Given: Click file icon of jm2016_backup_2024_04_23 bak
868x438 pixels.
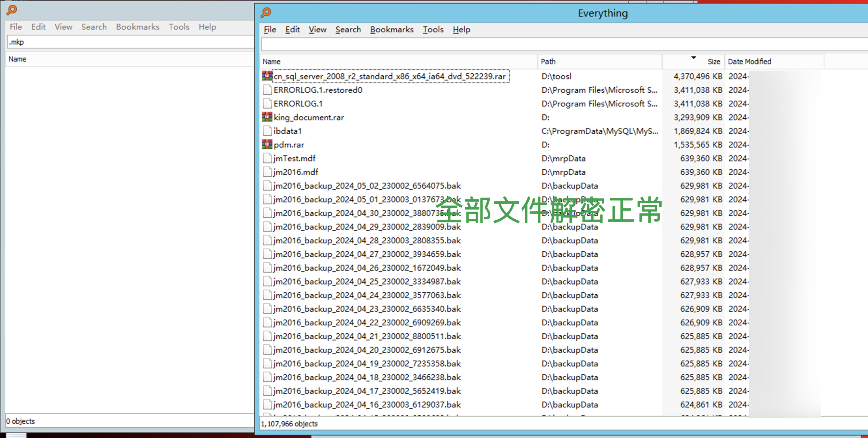Looking at the screenshot, I should (x=267, y=309).
